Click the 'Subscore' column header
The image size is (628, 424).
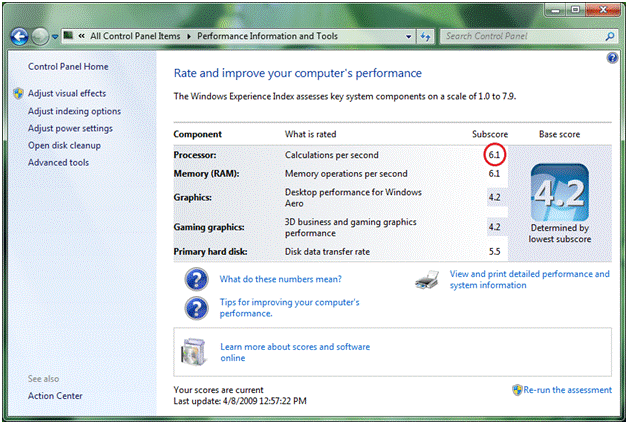click(490, 134)
